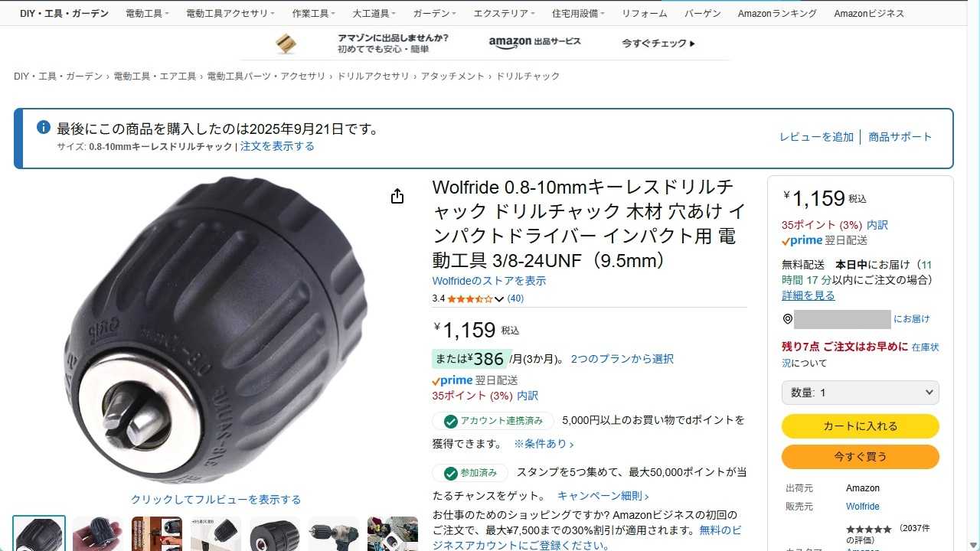Screen dimensions: 980x551
Task: Click the star rating icons next to 3.4
Action: click(470, 299)
